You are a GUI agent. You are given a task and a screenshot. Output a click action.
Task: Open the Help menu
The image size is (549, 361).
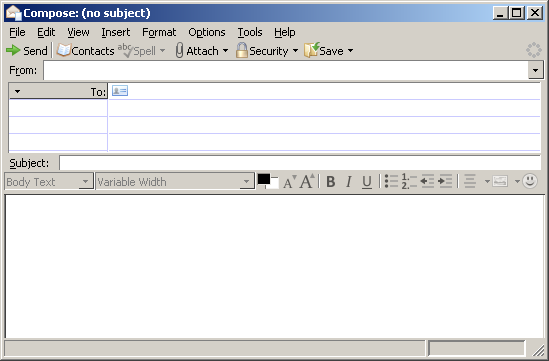(285, 32)
